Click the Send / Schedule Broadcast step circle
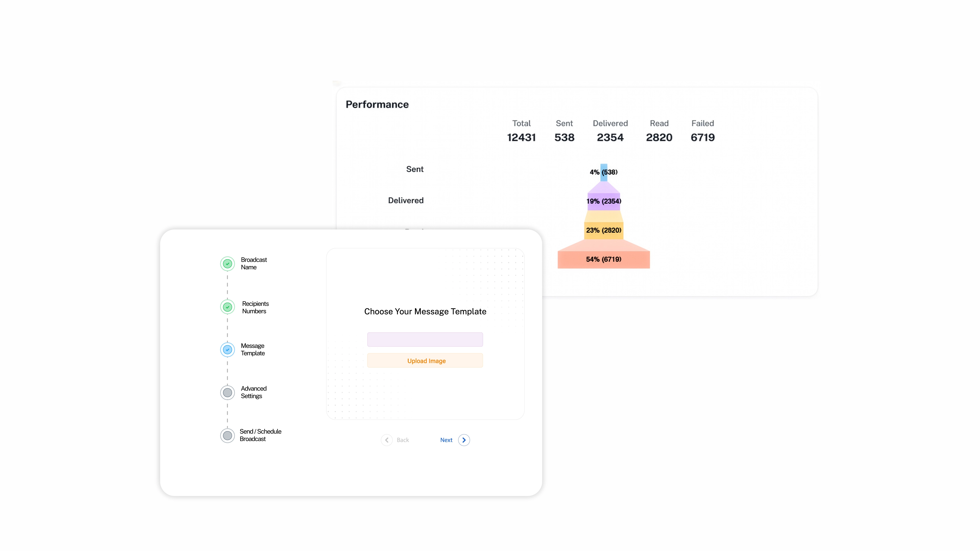The width and height of the screenshot is (980, 551). pyautogui.click(x=227, y=435)
